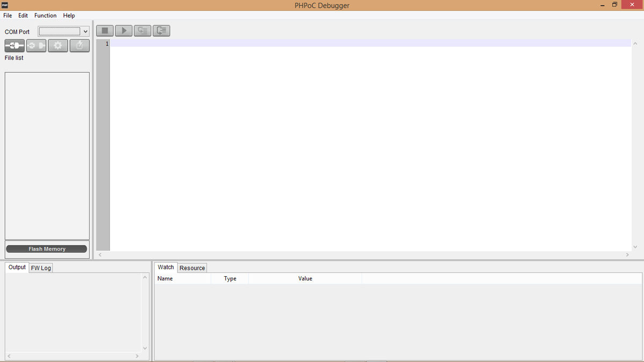The image size is (644, 362).
Task: Click the editor horizontal scrollbar left arrow
Action: point(100,254)
